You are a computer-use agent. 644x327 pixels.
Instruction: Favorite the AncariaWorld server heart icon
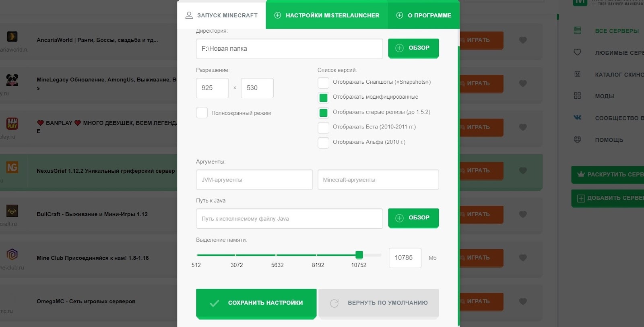523,40
